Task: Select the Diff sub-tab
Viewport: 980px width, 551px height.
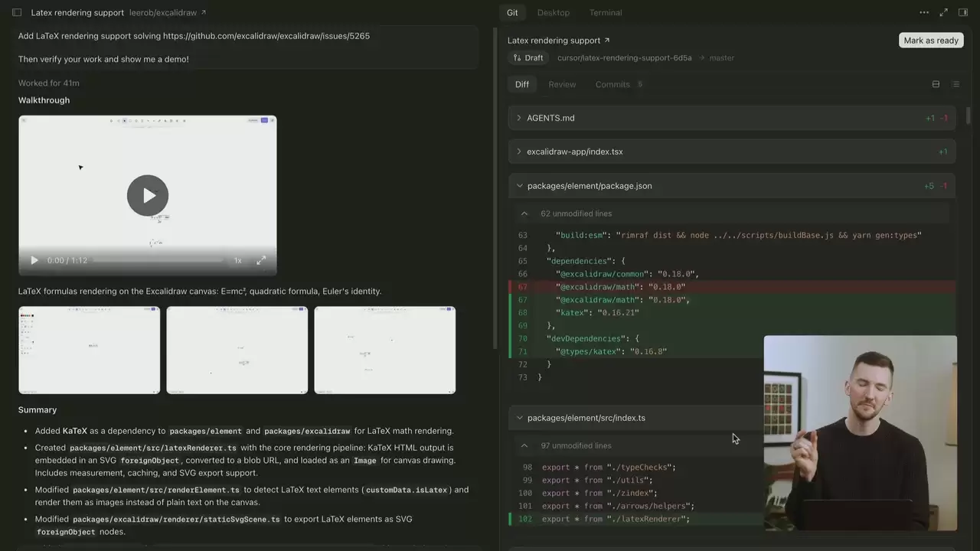Action: click(x=522, y=84)
